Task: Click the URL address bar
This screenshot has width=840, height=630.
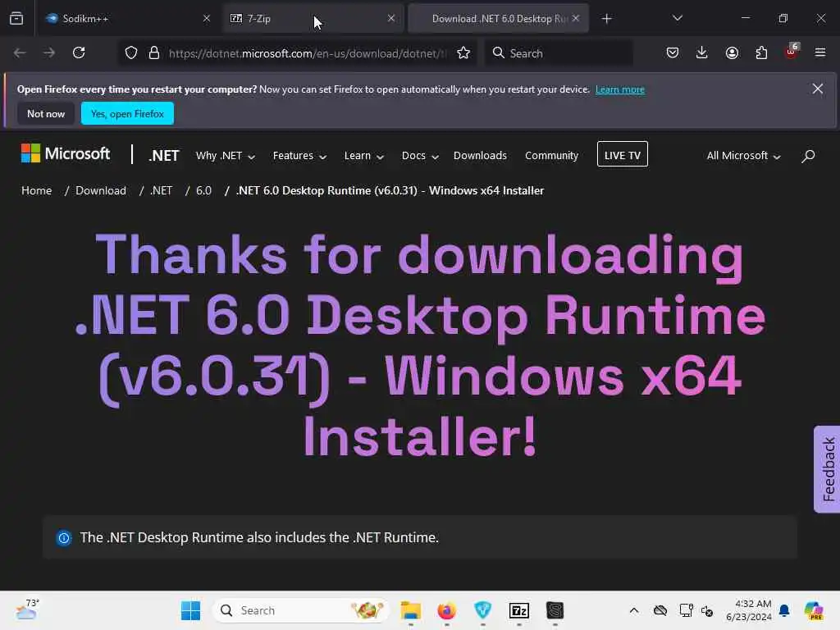Action: point(307,53)
